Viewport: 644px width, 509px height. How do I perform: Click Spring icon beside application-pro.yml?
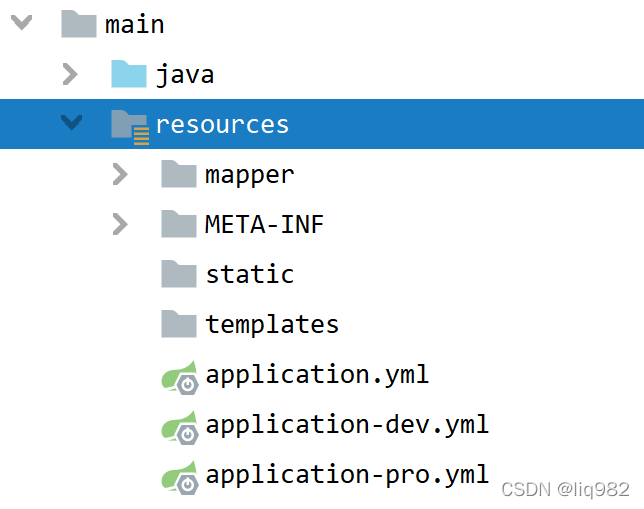point(180,478)
